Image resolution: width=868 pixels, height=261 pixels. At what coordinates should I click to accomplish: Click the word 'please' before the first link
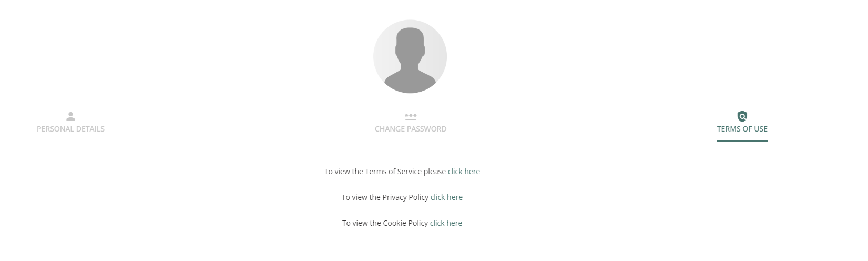coord(435,172)
